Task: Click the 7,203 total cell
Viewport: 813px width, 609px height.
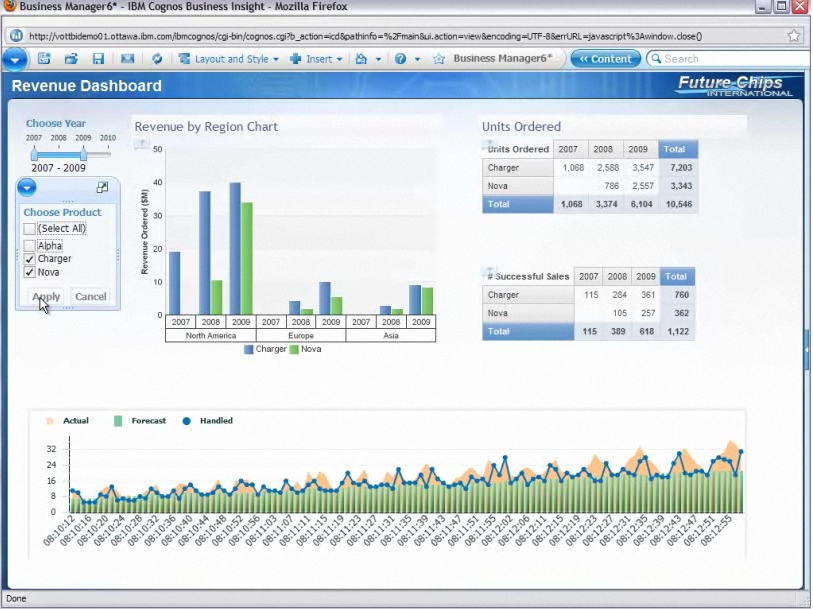Action: (x=678, y=168)
